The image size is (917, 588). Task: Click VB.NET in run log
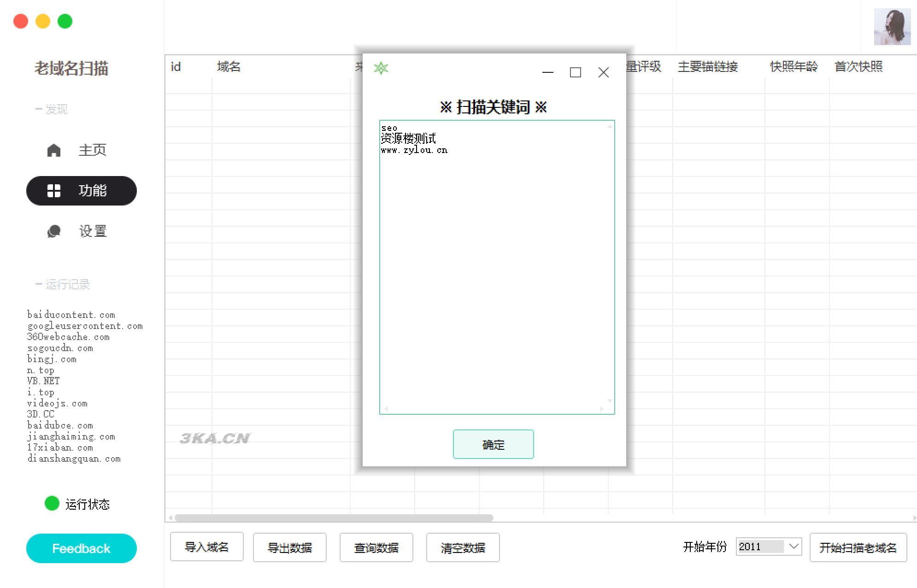44,381
